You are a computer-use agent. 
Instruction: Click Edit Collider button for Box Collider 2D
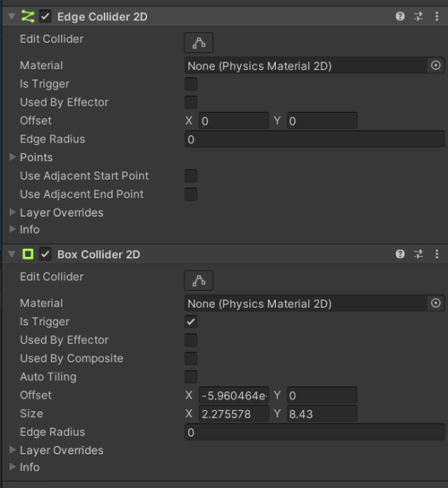coord(199,280)
